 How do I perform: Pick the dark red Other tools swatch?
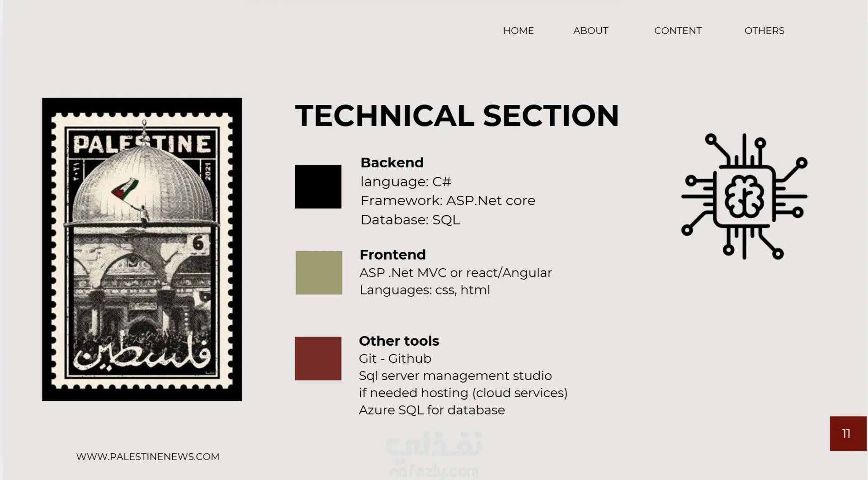pyautogui.click(x=318, y=358)
